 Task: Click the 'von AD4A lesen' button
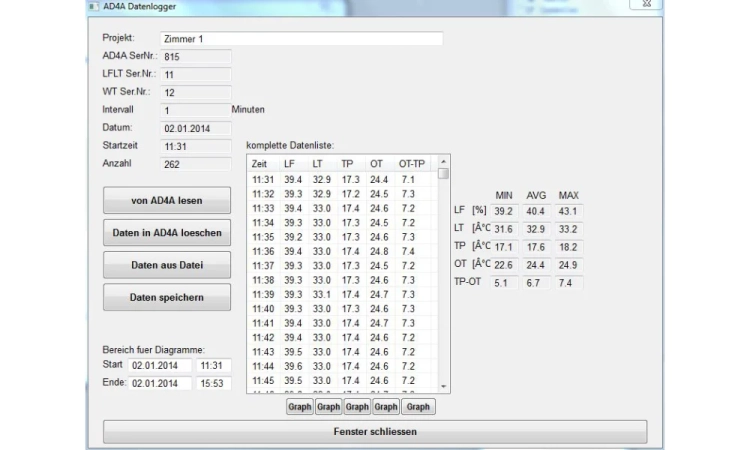click(x=166, y=200)
